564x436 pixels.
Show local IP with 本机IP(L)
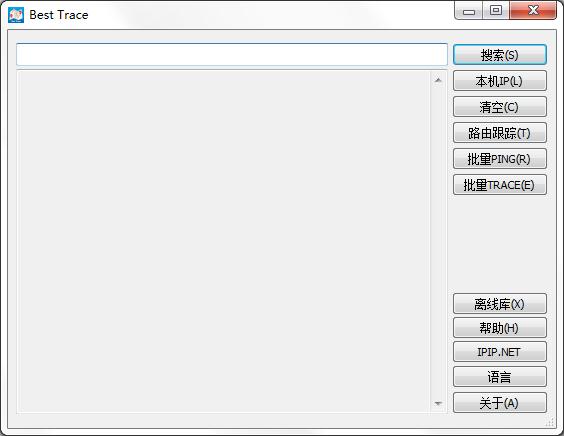point(500,81)
